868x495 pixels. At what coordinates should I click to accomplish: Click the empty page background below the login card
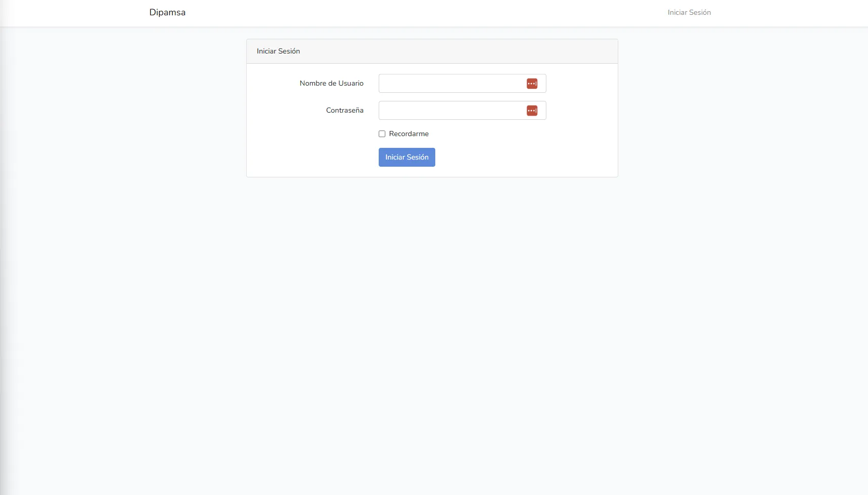click(432, 316)
